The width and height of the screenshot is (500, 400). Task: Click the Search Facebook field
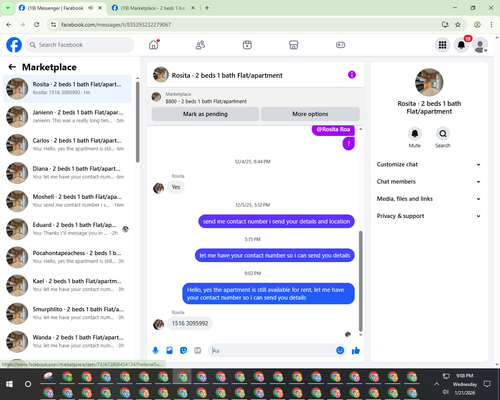click(80, 45)
